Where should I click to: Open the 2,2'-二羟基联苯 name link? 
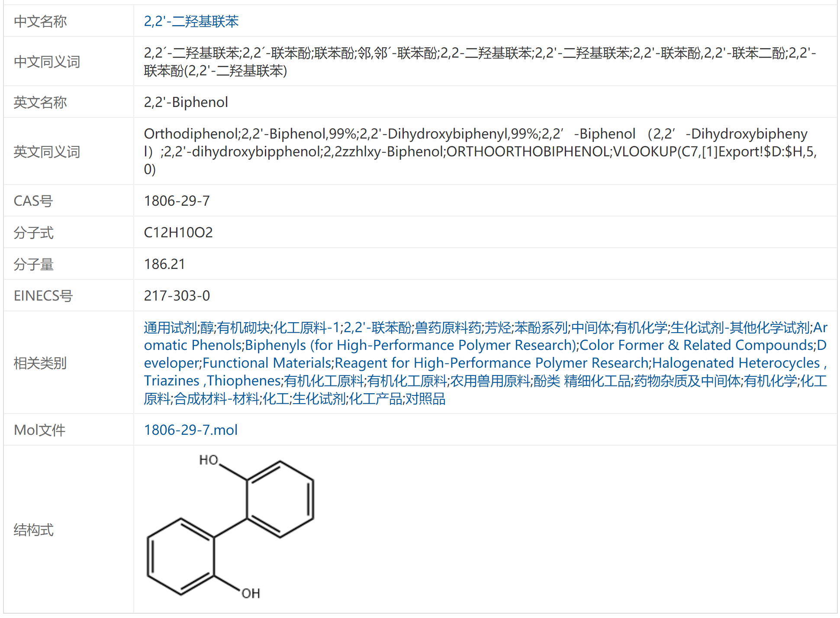pos(191,21)
